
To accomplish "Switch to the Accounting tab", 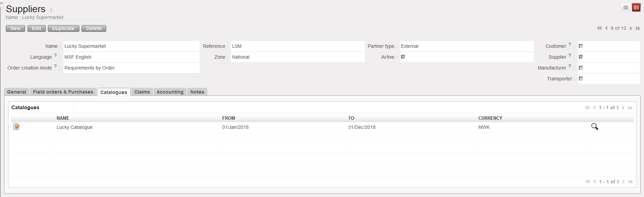I will click(170, 92).
